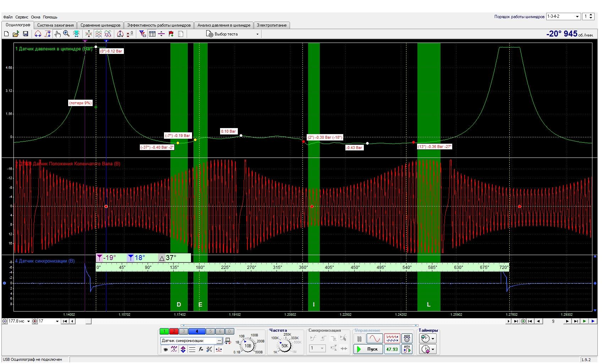
Task: Toggle separated channel waveforms view
Action: [x=99, y=34]
